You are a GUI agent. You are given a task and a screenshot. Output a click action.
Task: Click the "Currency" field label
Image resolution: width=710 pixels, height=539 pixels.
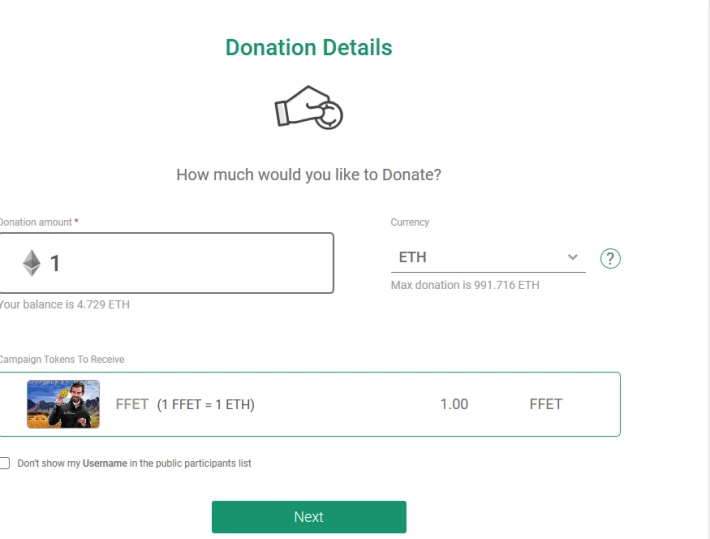(410, 222)
